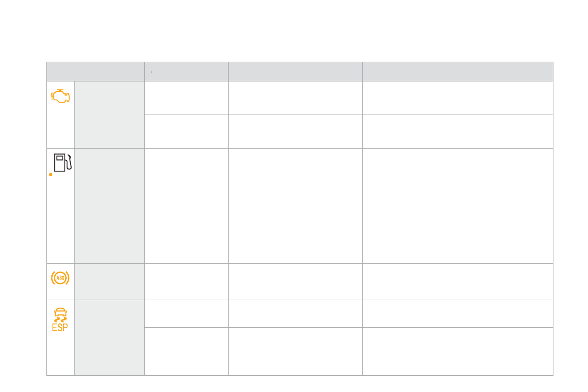Viewport: 588px width, 392px height.
Task: Select the gray cell beside the ABS icon
Action: 109,281
